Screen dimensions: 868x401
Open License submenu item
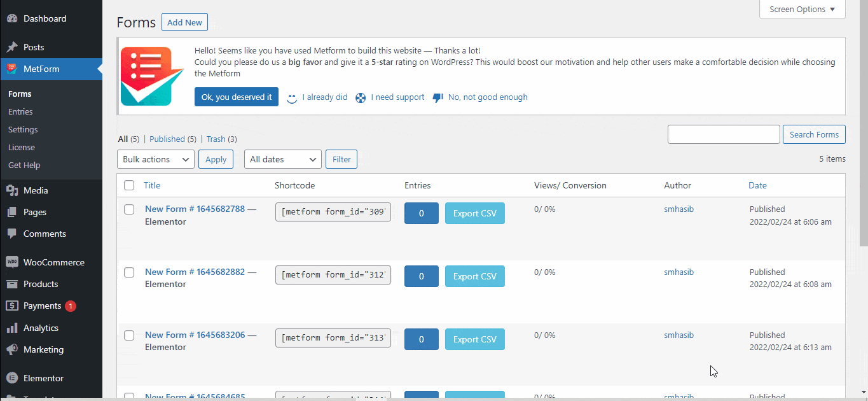click(x=22, y=147)
